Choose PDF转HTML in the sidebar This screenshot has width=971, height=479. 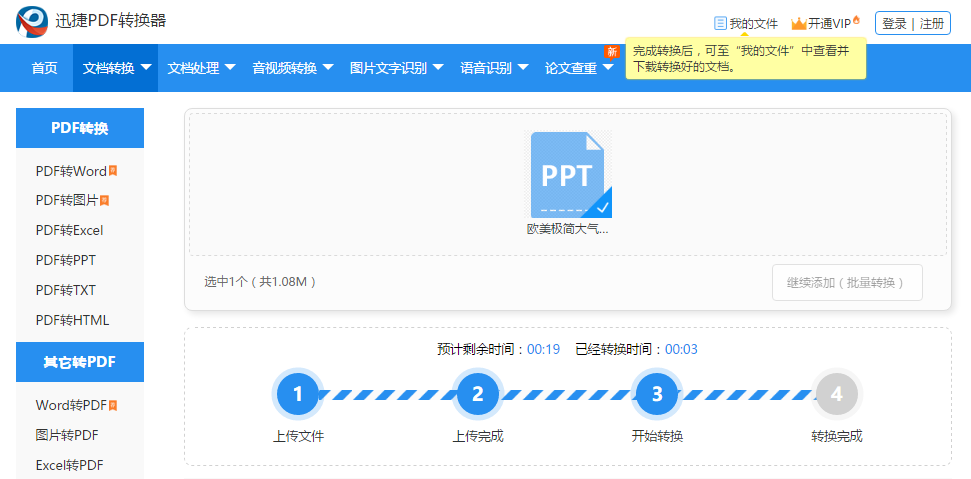tap(72, 321)
